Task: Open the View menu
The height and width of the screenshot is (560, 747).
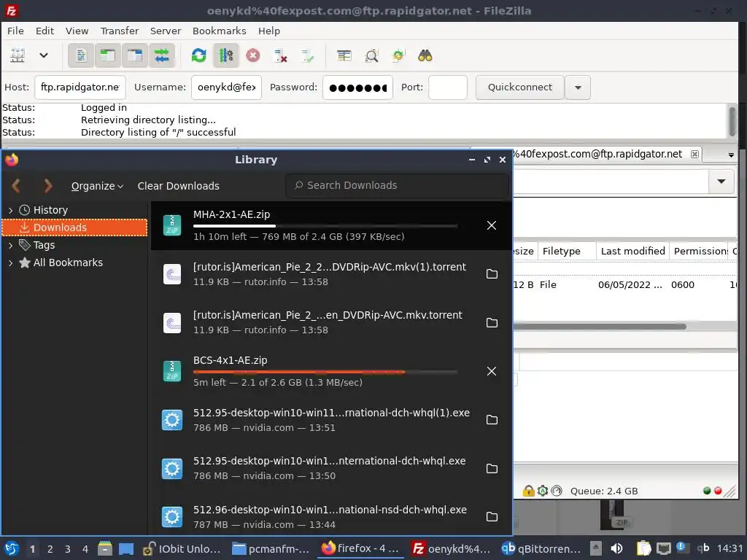Action: [x=77, y=31]
